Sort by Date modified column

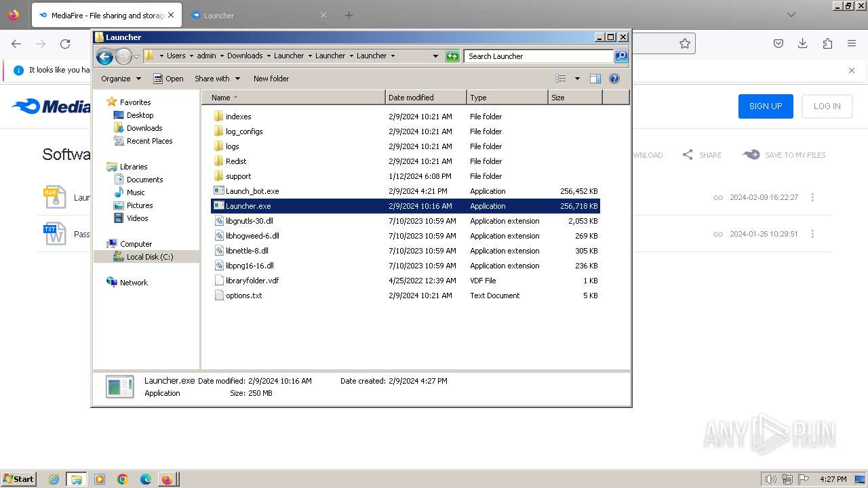pos(426,98)
